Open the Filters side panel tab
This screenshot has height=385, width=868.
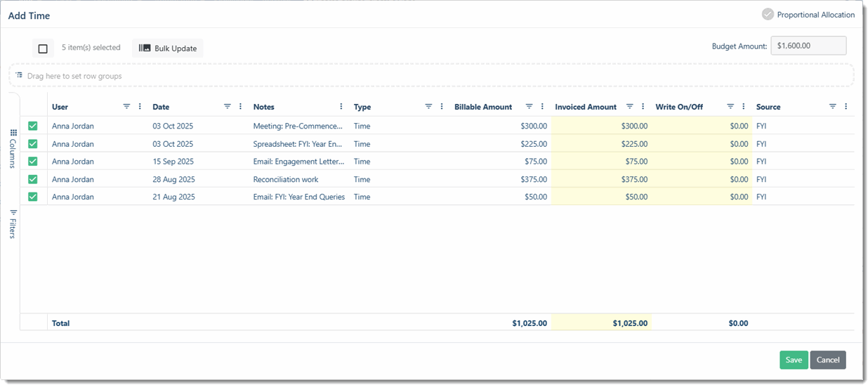click(13, 224)
